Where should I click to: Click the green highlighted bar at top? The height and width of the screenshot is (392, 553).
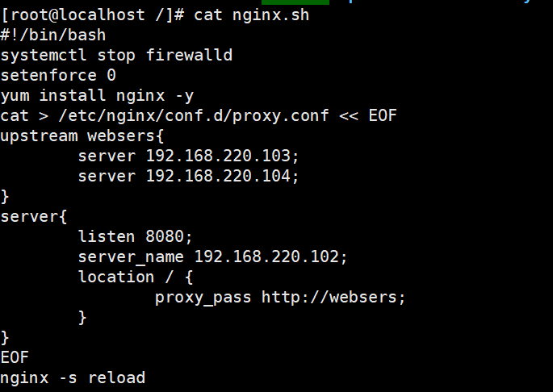[x=295, y=2]
